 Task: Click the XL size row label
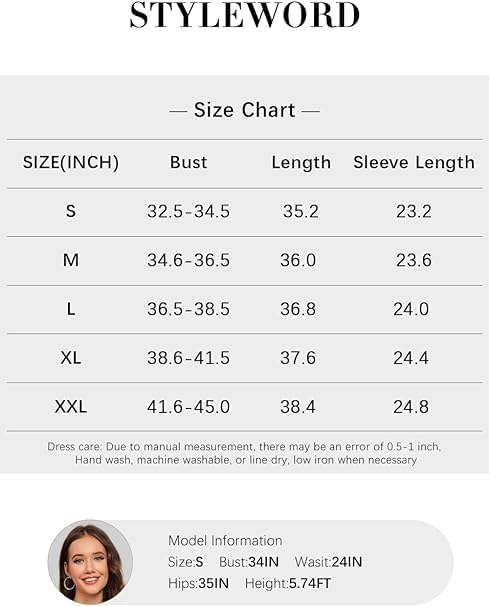(x=71, y=358)
